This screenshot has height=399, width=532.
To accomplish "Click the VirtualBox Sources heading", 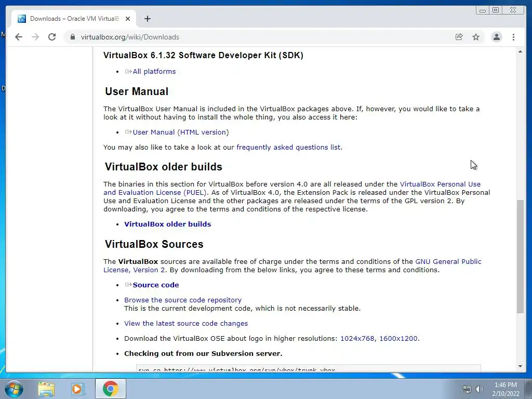I will point(154,244).
